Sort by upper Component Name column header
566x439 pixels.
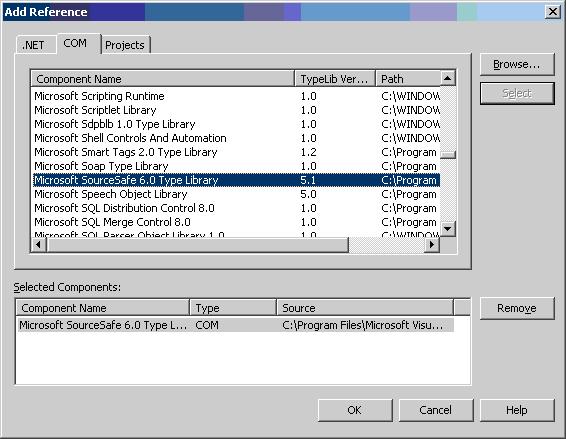point(163,79)
